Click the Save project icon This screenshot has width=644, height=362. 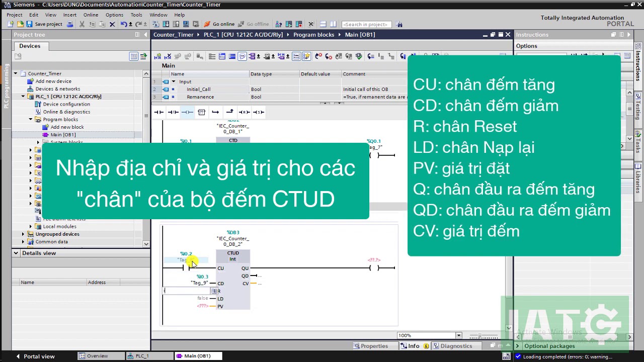(x=29, y=24)
